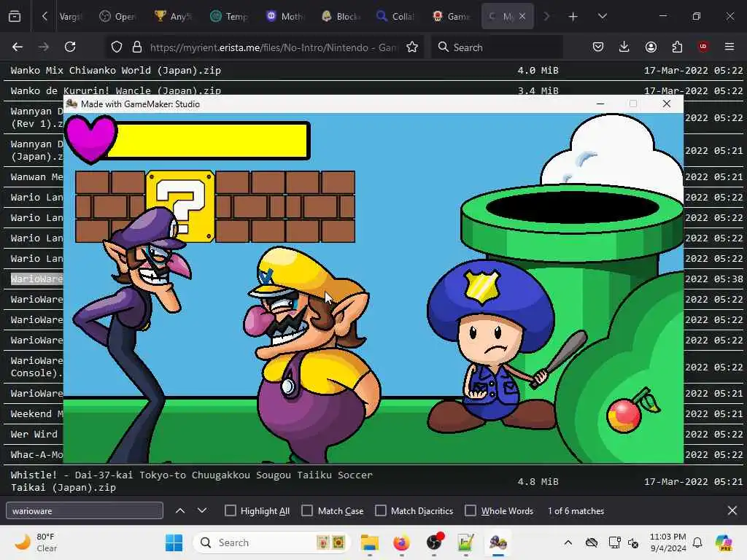Save to Pocket icon
747x560 pixels.
coord(598,47)
